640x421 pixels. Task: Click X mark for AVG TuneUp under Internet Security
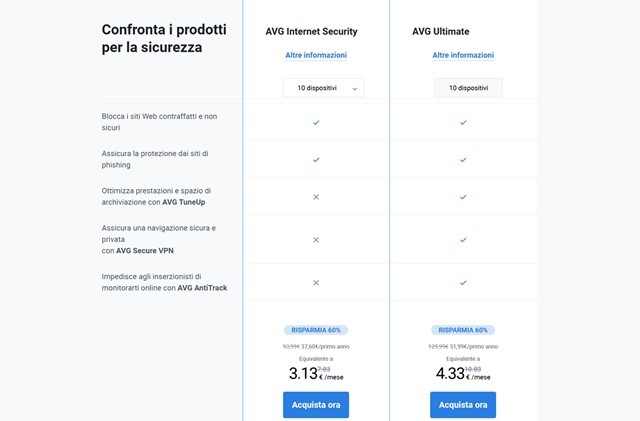coord(316,197)
